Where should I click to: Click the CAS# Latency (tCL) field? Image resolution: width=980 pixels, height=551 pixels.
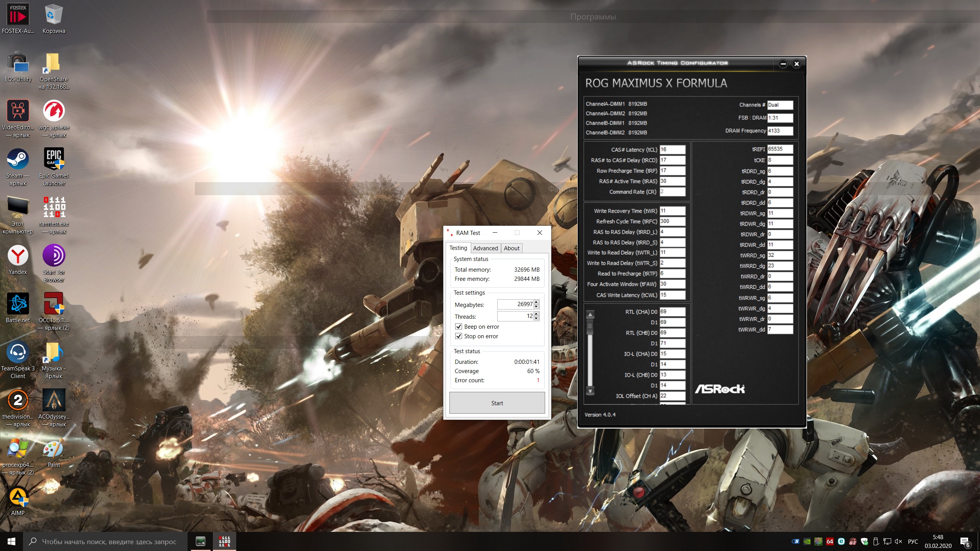point(672,150)
